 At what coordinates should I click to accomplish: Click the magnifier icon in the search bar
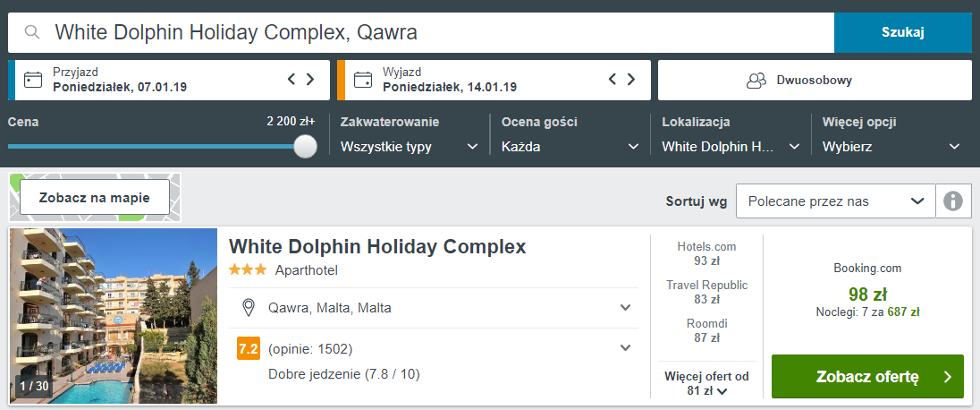click(32, 32)
